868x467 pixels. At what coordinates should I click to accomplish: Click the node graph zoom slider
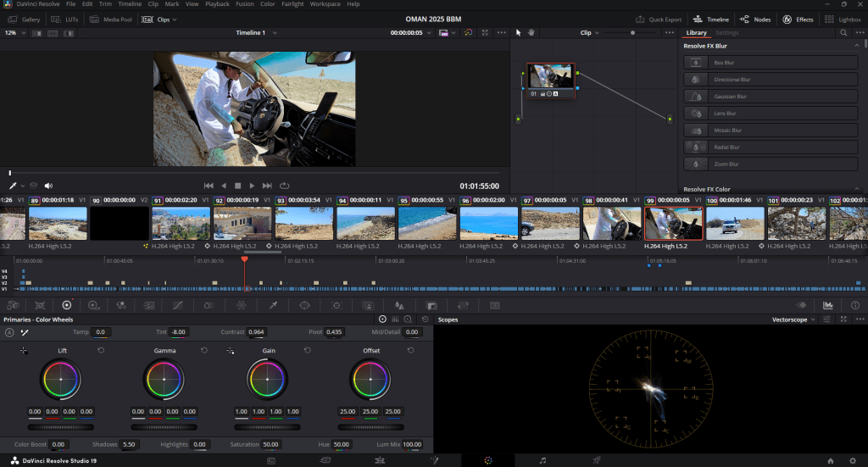tap(632, 33)
